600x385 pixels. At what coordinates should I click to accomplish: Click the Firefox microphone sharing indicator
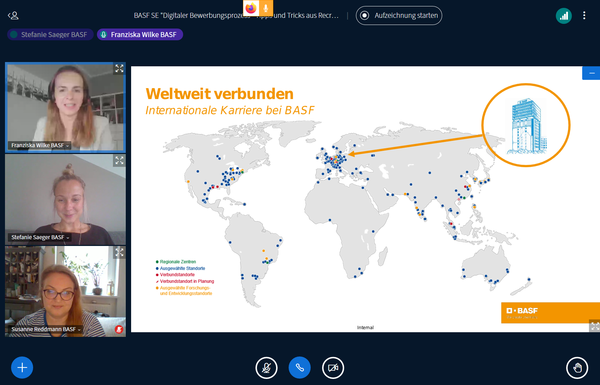(x=266, y=8)
